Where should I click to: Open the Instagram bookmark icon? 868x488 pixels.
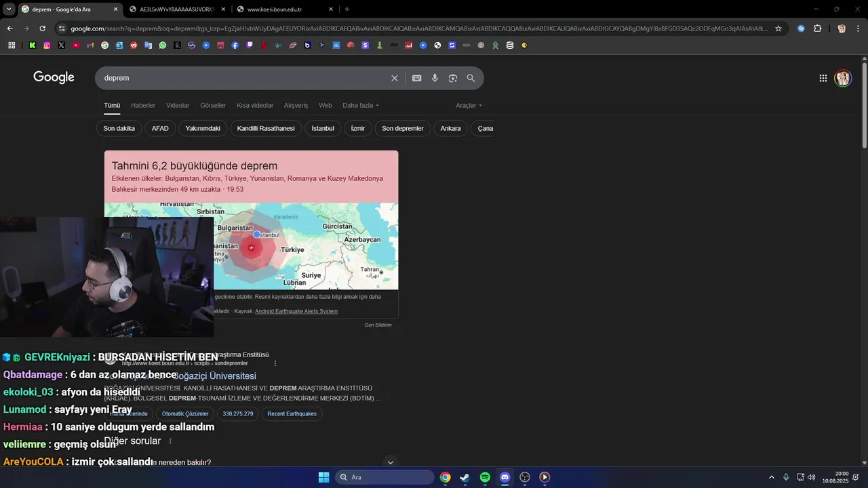point(47,45)
